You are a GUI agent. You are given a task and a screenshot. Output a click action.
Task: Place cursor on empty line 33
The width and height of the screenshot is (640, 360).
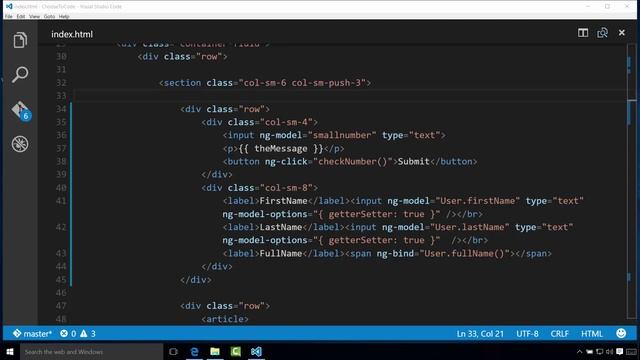351,96
